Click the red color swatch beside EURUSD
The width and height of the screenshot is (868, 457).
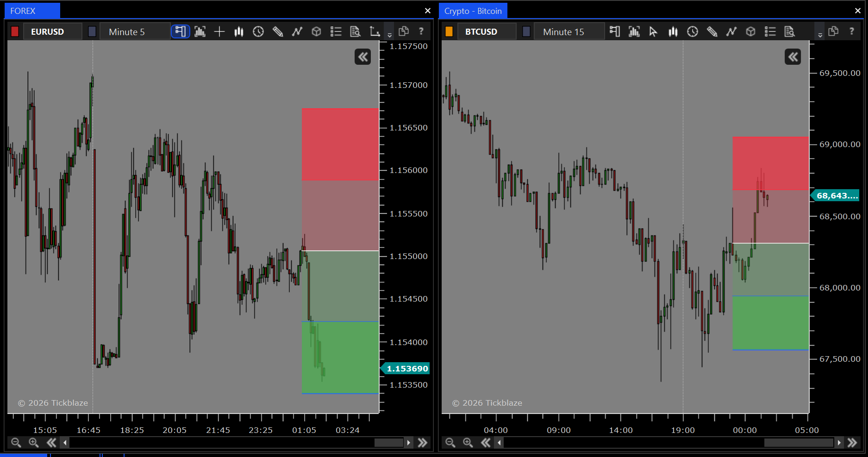(15, 31)
